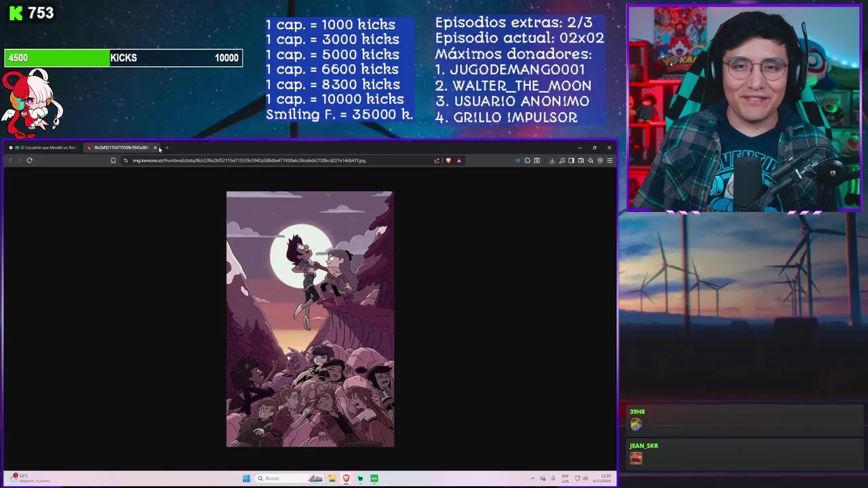Open the Windows Start menu
Screen dimensions: 868x488
pyautogui.click(x=246, y=479)
